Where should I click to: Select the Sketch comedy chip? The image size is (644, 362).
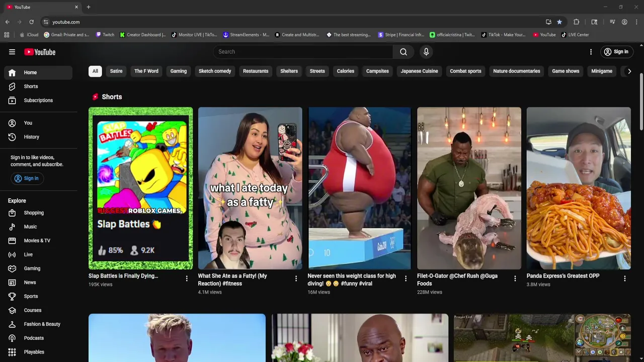(x=215, y=71)
